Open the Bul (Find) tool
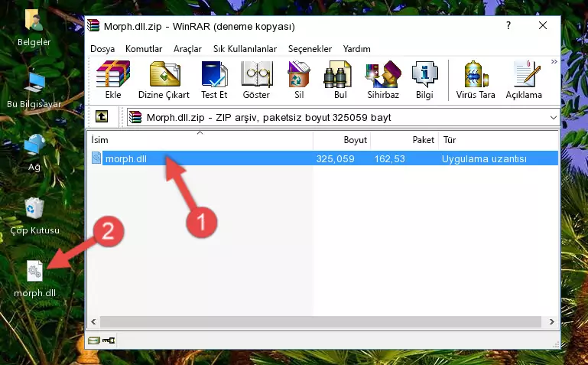Viewport: 588px width, 365px height. coord(340,80)
